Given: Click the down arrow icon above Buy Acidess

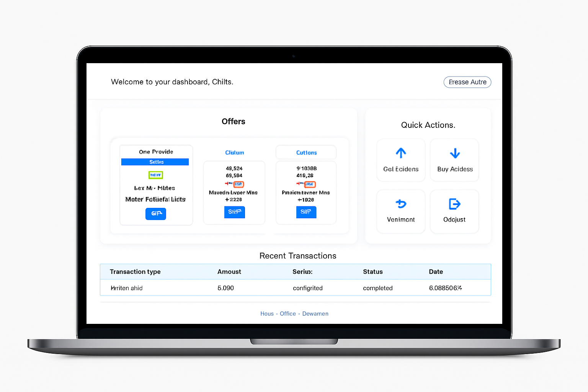Looking at the screenshot, I should click(x=455, y=153).
